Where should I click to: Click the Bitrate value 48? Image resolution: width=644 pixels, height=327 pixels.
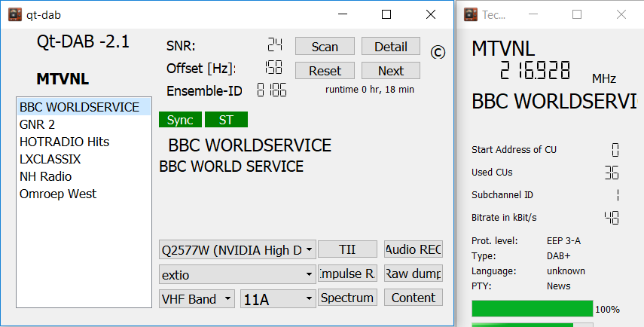click(x=612, y=217)
